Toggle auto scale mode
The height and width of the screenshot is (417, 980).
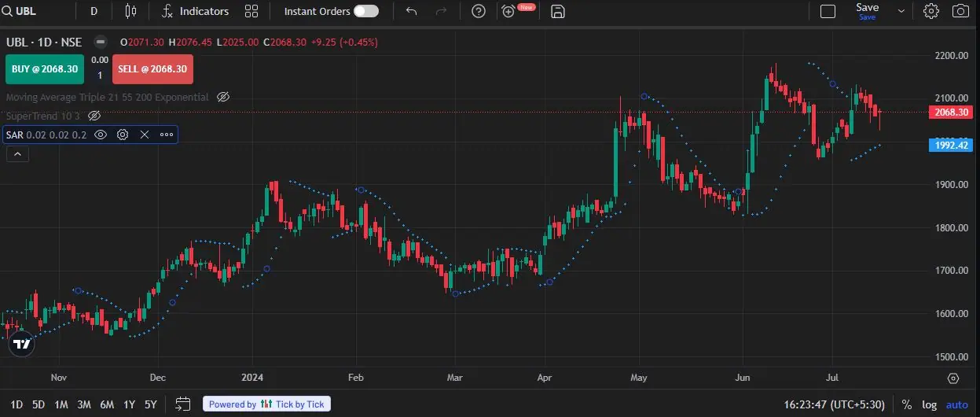(x=956, y=404)
